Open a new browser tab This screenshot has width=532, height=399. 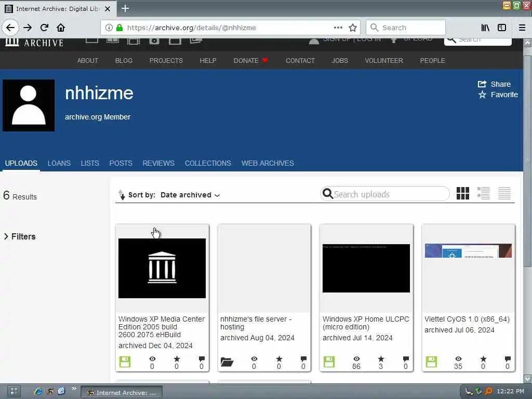click(x=125, y=8)
